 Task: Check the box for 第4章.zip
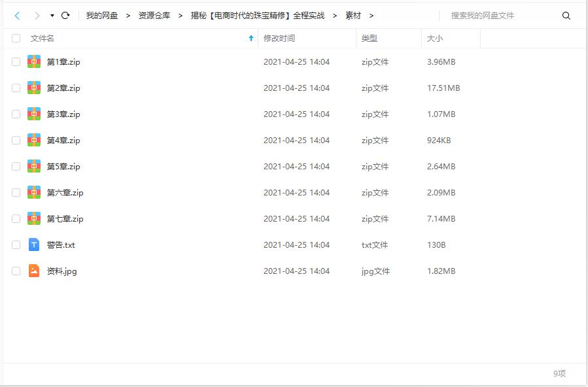[x=16, y=140]
